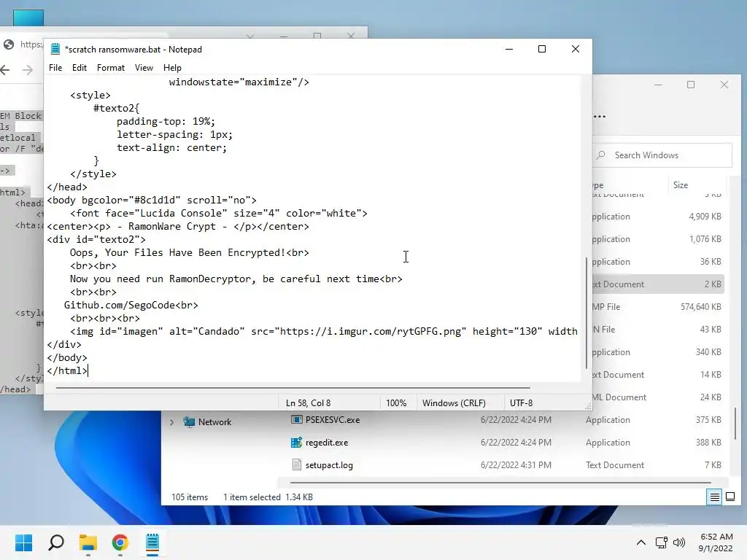Viewport: 747px width, 560px height.
Task: Select the regedit.exe file icon
Action: tap(296, 443)
